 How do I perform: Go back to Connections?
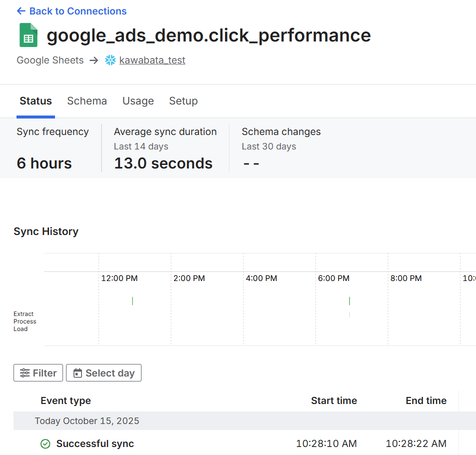pos(71,11)
